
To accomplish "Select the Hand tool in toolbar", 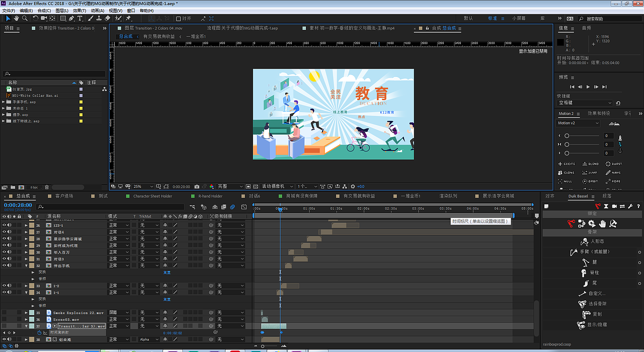I will point(16,18).
